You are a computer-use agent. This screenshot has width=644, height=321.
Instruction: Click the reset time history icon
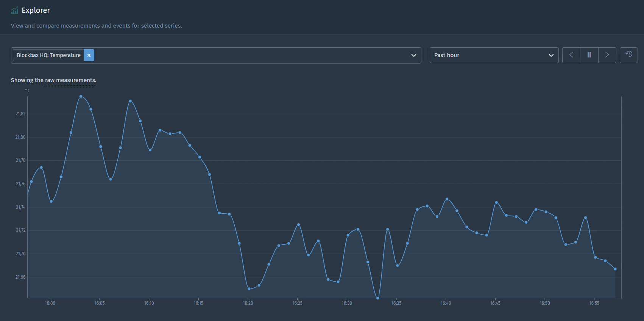[x=628, y=55]
